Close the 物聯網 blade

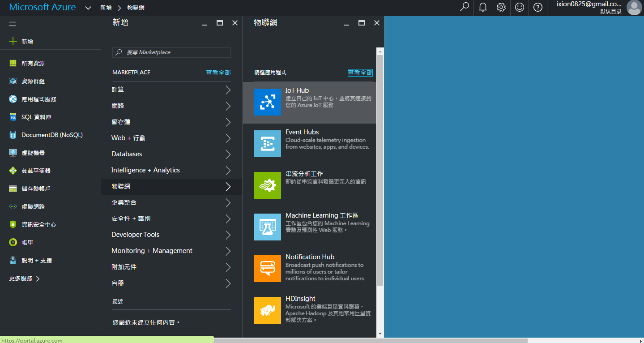[x=377, y=23]
